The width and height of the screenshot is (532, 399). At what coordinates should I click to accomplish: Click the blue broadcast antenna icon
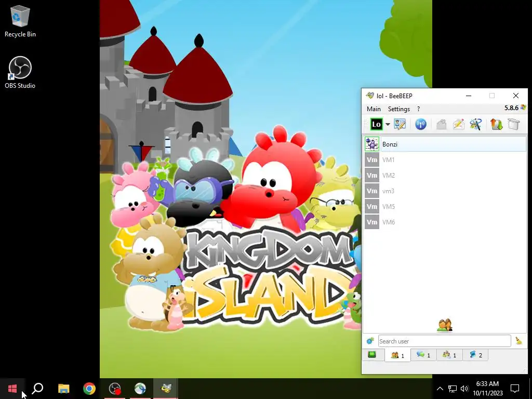tap(421, 124)
